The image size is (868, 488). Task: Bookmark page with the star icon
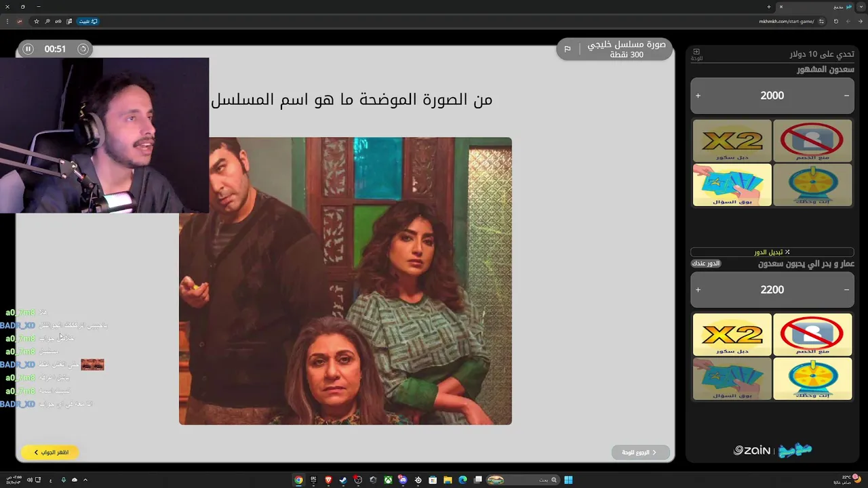pyautogui.click(x=37, y=21)
